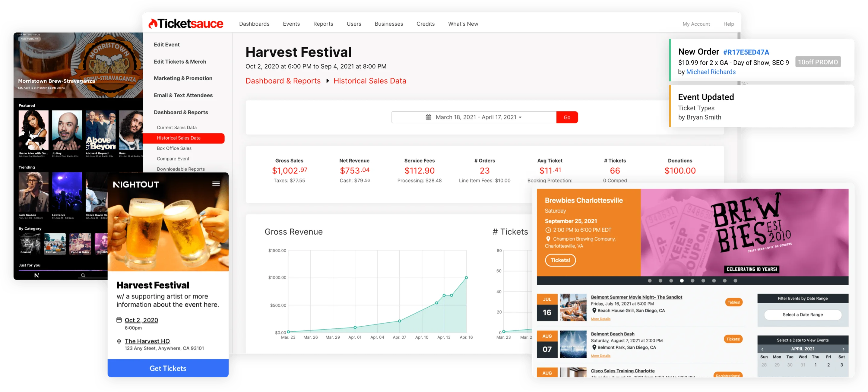Image resolution: width=868 pixels, height=392 pixels.
Task: Open the Reports top menu
Action: click(323, 24)
